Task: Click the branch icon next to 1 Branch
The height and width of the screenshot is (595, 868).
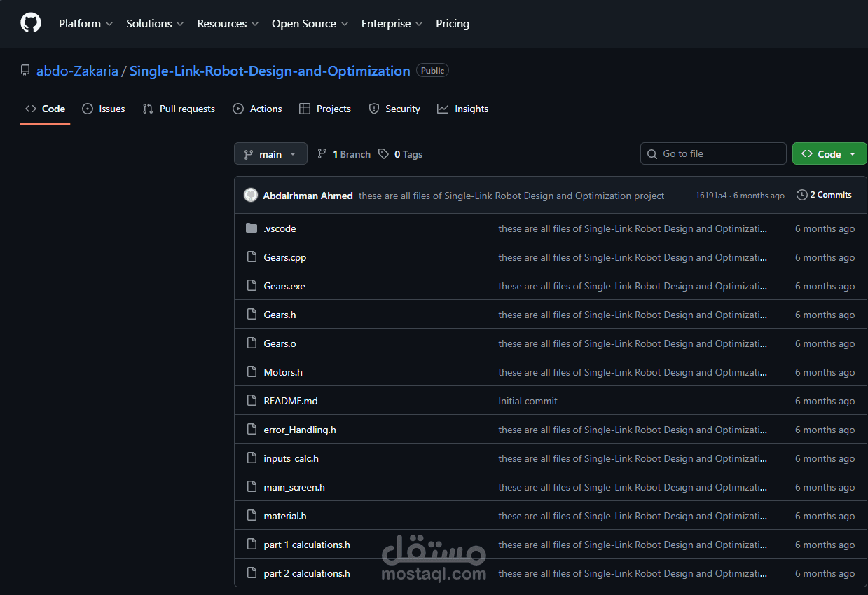Action: (x=322, y=154)
